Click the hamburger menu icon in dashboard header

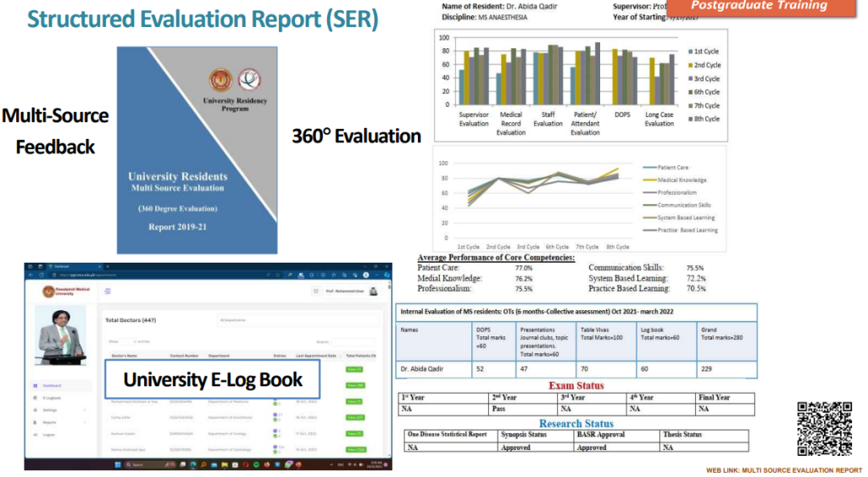click(x=108, y=291)
